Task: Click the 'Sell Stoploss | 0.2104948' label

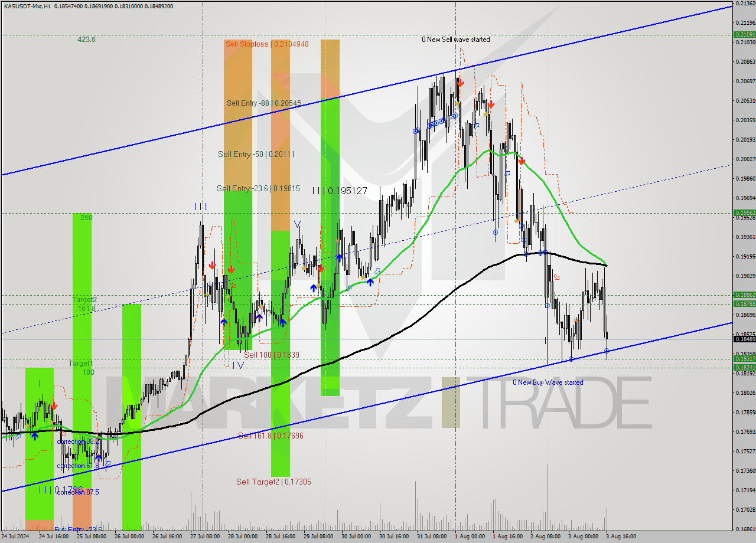Action: coord(266,44)
